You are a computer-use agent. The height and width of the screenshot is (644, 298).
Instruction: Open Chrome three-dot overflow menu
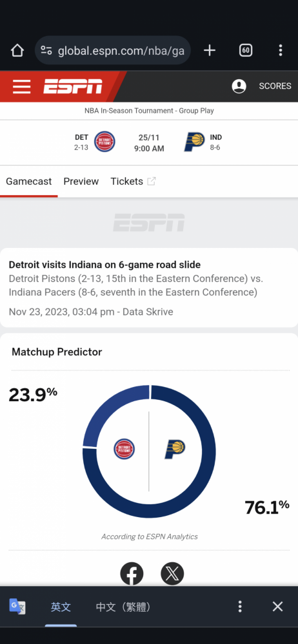[281, 50]
